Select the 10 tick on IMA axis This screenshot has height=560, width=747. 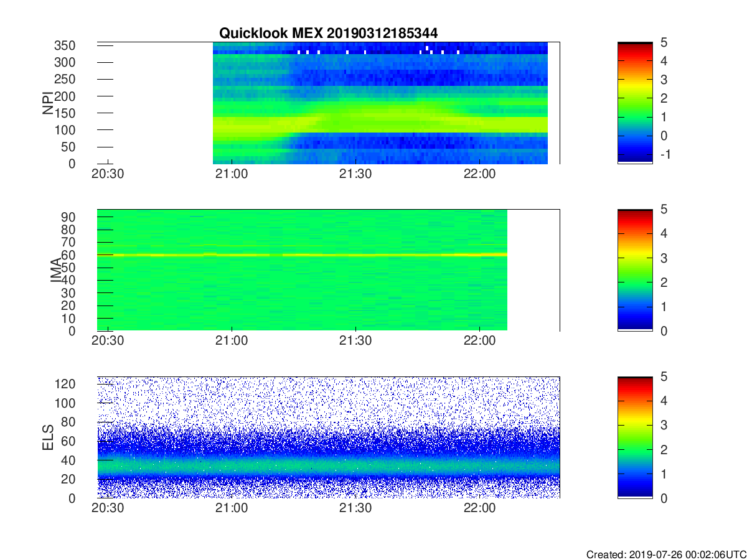[x=68, y=319]
